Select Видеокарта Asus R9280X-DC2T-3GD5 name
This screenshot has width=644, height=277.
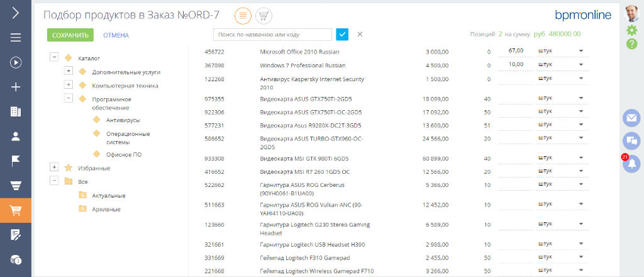[311, 125]
